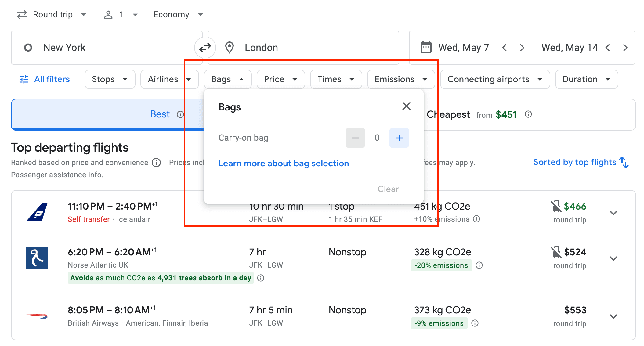This screenshot has height=346, width=644.
Task: Go to previous departure date
Action: [x=505, y=48]
